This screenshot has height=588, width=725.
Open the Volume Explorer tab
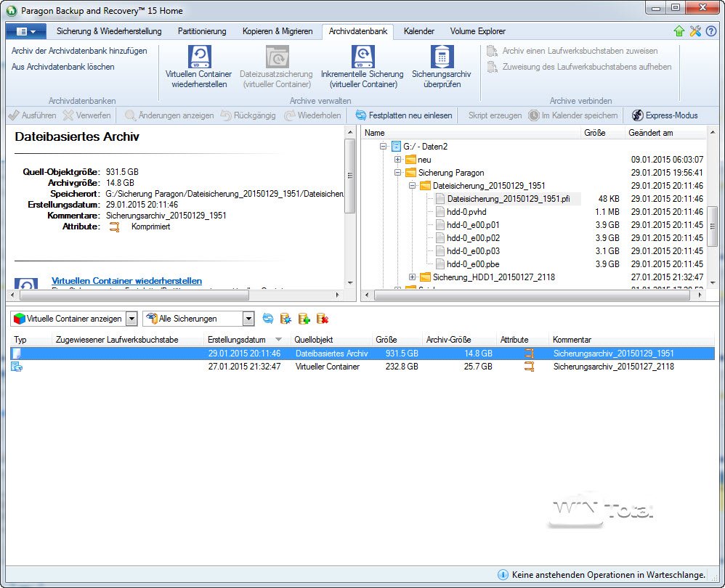[477, 31]
